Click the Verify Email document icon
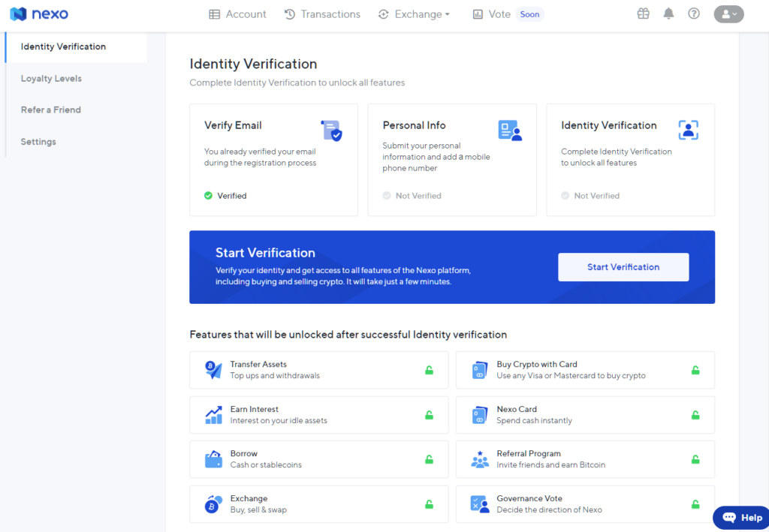The image size is (769, 532). pos(331,131)
